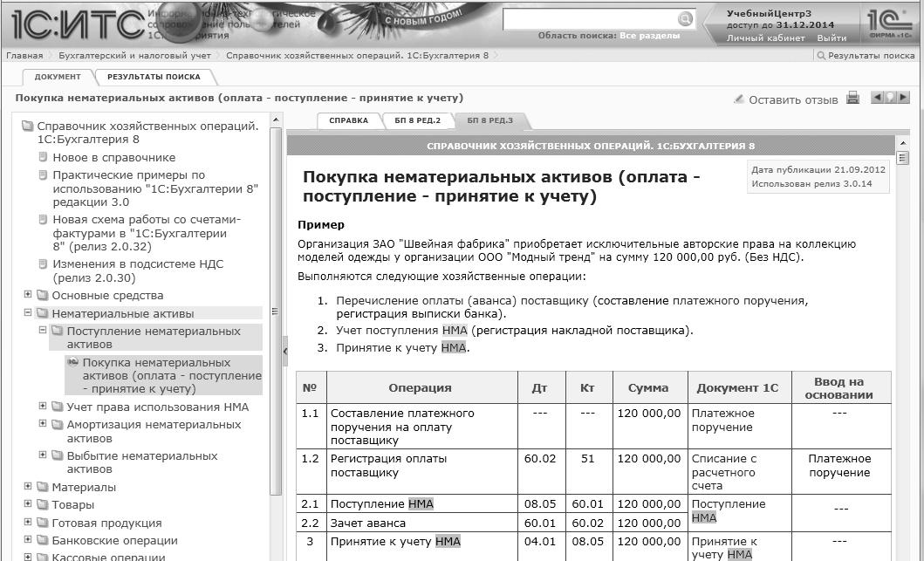Select the БП 8 РЕД.3 tab
Viewport: 924px width, 561px height.
pyautogui.click(x=490, y=120)
